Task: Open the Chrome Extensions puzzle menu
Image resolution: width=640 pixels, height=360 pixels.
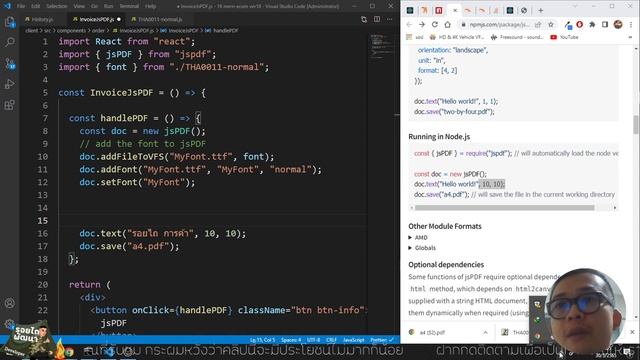Action: click(592, 24)
